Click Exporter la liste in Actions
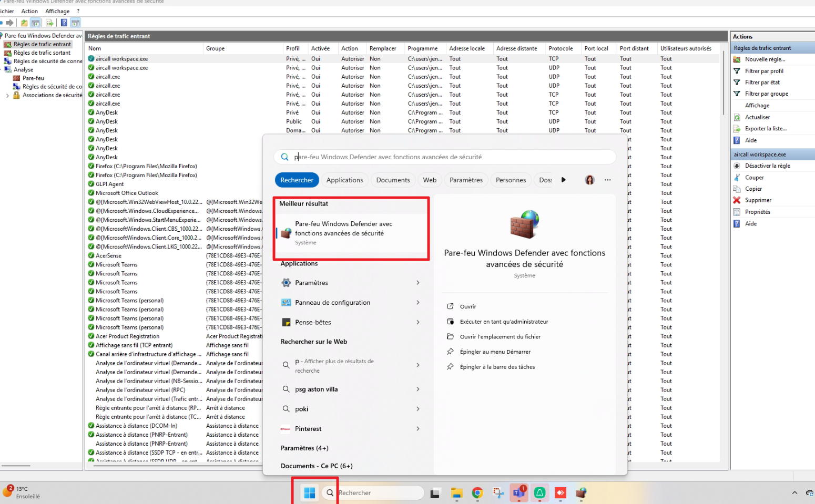Screen dimensions: 815x504 tap(766, 129)
